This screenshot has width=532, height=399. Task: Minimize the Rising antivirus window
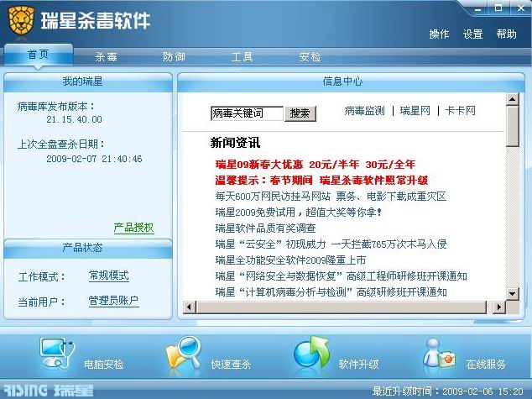(x=478, y=8)
